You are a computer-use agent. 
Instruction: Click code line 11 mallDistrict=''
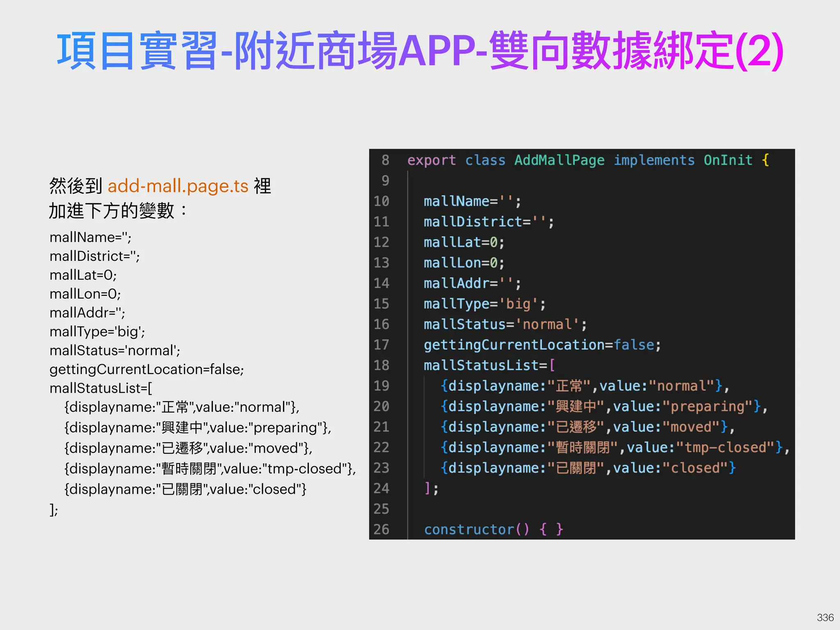coord(489,222)
